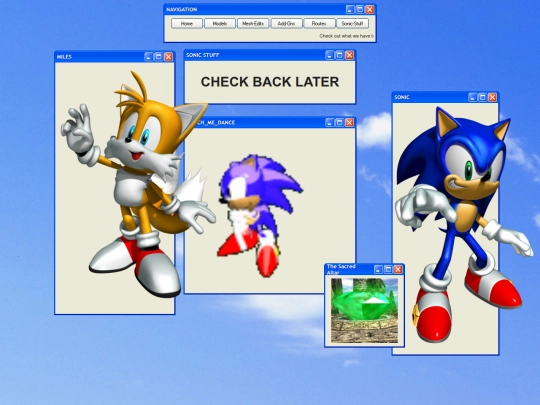Select the Add-Ons navigation button
The height and width of the screenshot is (405, 540).
[x=286, y=23]
